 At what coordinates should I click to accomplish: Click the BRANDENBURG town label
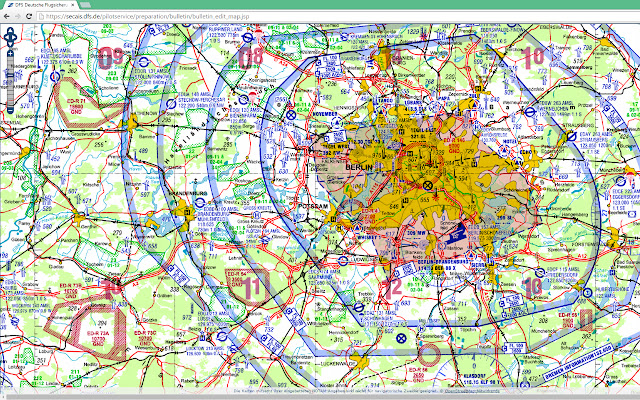click(x=189, y=193)
